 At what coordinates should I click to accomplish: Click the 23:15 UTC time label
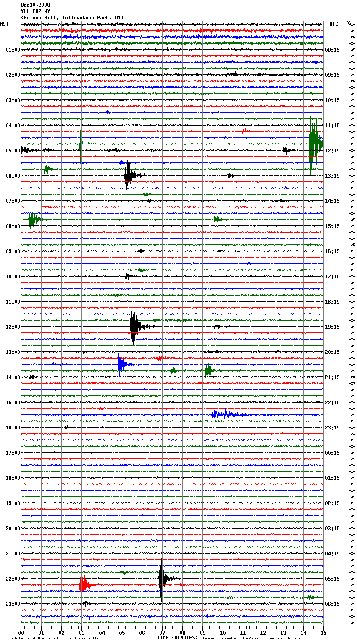pyautogui.click(x=332, y=428)
